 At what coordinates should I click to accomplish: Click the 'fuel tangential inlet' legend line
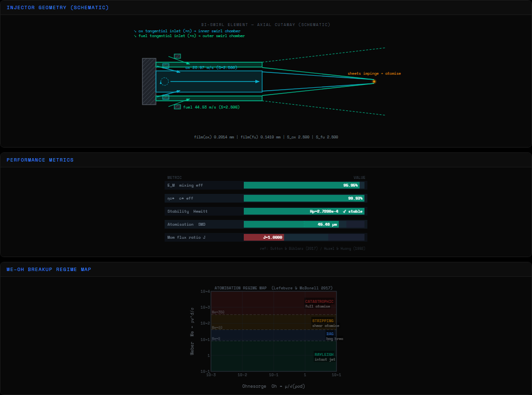189,36
